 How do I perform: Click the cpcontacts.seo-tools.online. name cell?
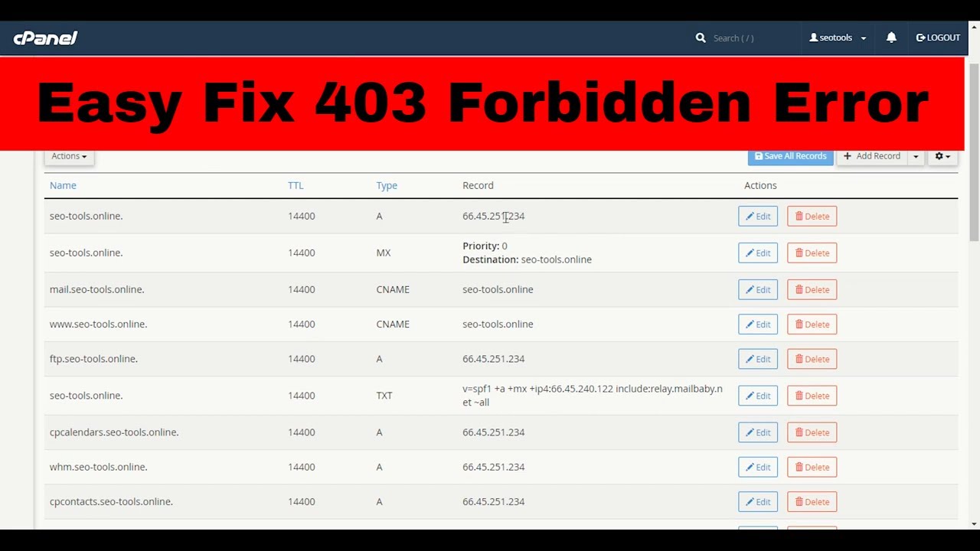[x=111, y=501]
